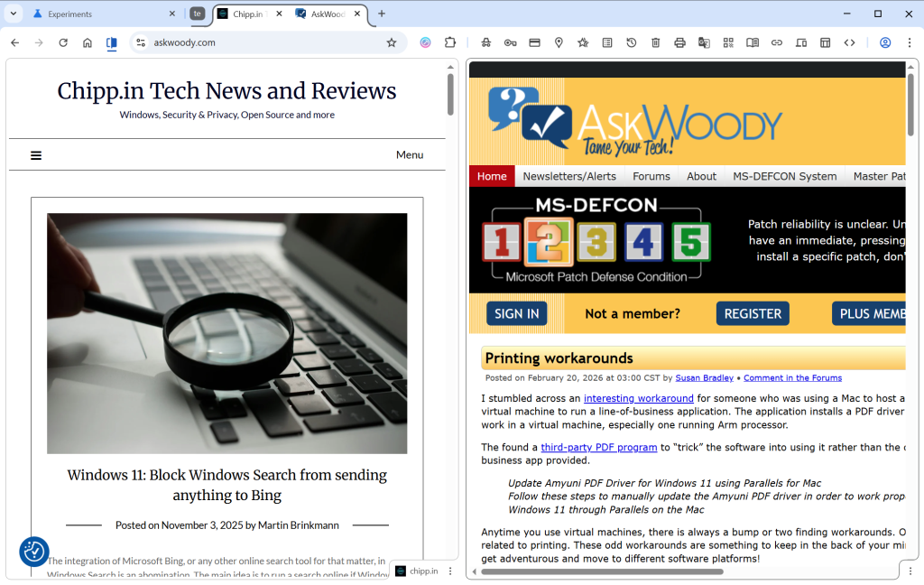Screen dimensions: 924x585
Task: Click the REGISTER button on AskWoody
Action: tap(753, 313)
